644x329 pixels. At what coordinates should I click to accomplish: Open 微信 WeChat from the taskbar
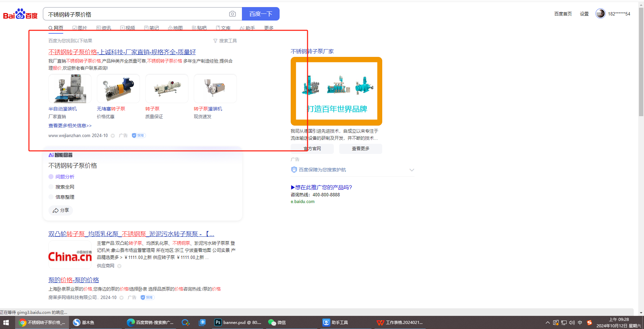pos(277,323)
